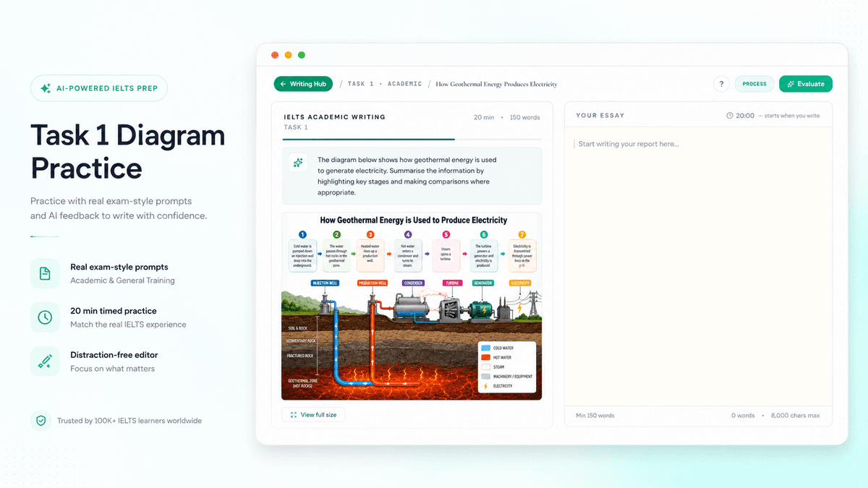Click into the essay text area
Screen dimensions: 868x488
698,267
